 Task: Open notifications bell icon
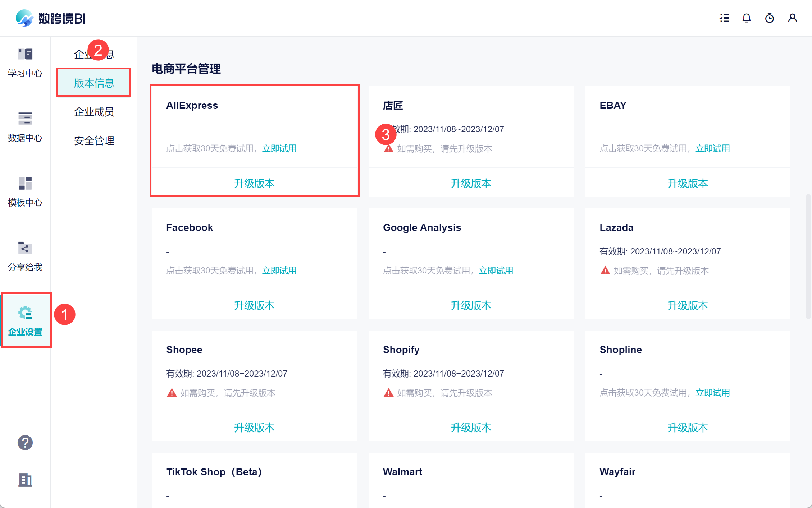point(747,18)
